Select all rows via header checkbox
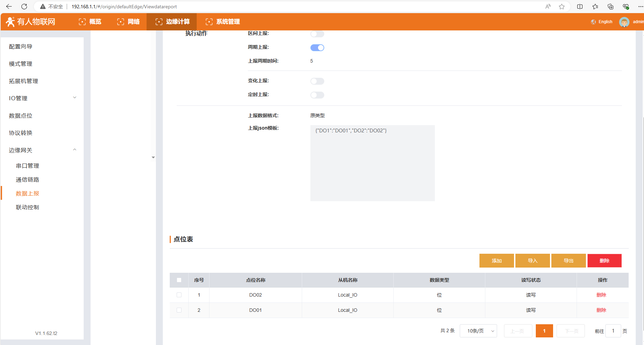The height and width of the screenshot is (345, 644). click(x=179, y=280)
